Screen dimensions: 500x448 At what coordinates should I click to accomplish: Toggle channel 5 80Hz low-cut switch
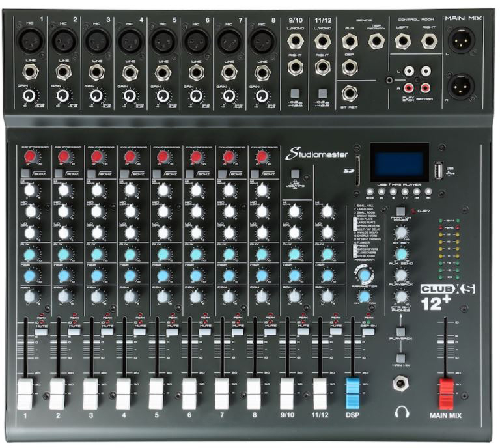point(157,173)
